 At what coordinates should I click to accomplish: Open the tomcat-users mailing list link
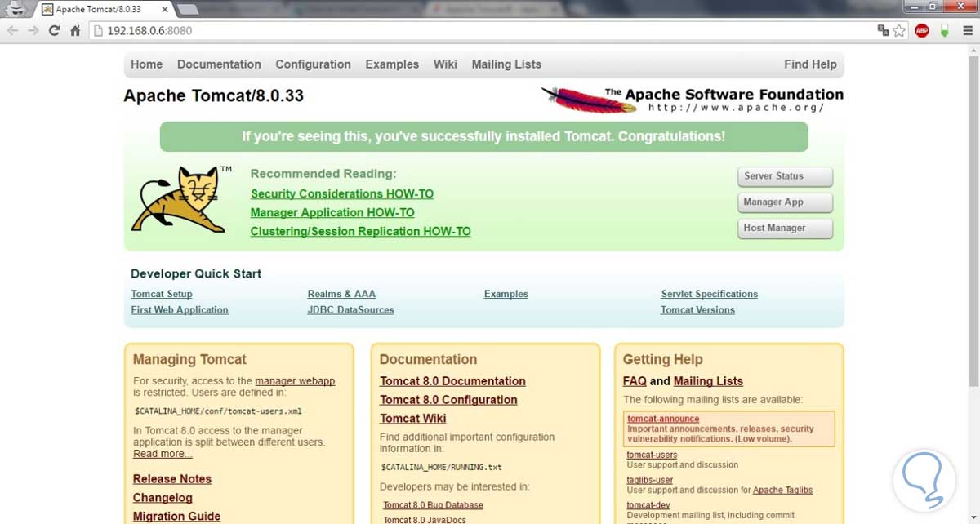pos(652,455)
